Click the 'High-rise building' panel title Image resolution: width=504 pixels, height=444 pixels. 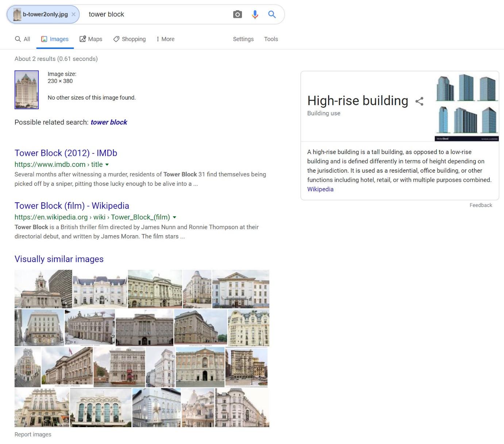358,101
